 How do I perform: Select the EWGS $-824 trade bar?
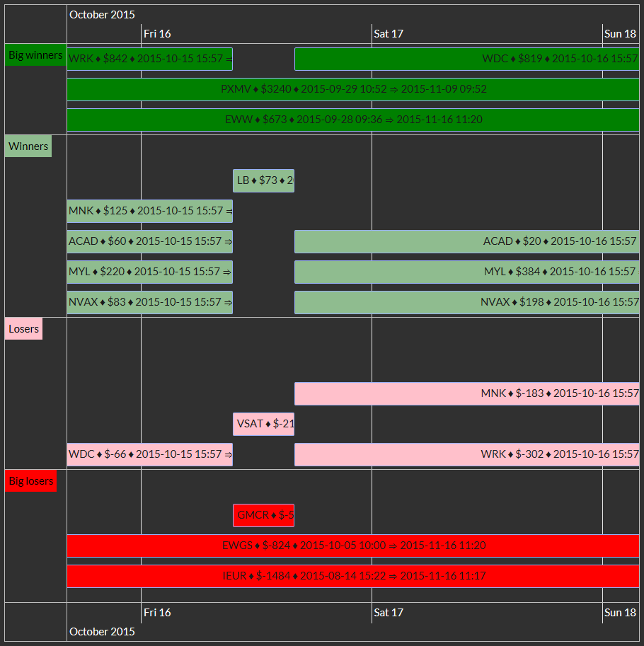(353, 546)
